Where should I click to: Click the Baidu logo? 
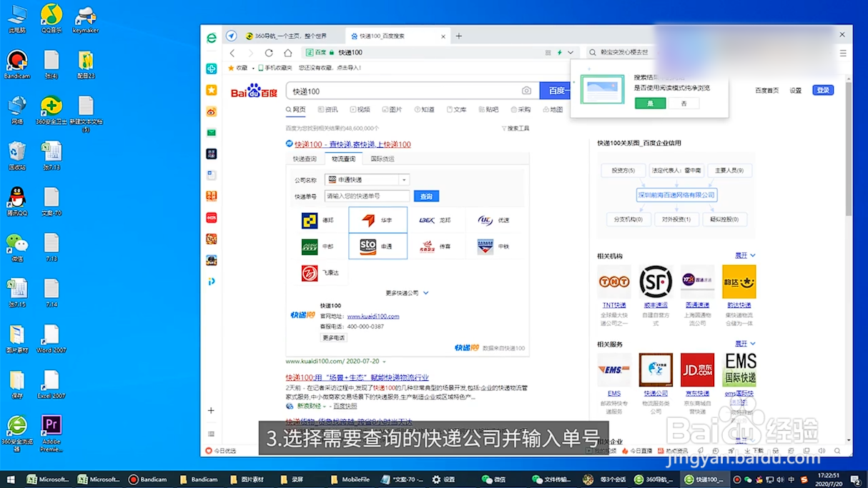coord(254,91)
